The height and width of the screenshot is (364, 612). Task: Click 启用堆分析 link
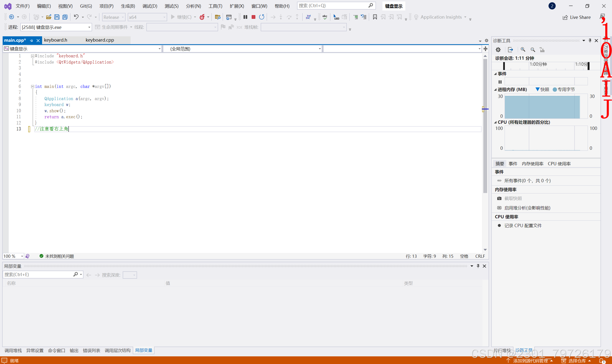coord(527,208)
